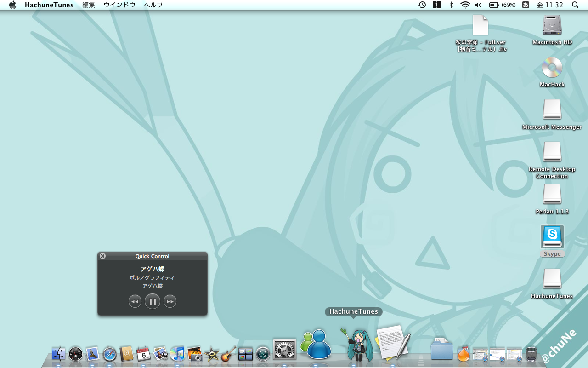Open the Mail app in the Dock
This screenshot has height=368, width=588.
pos(92,354)
